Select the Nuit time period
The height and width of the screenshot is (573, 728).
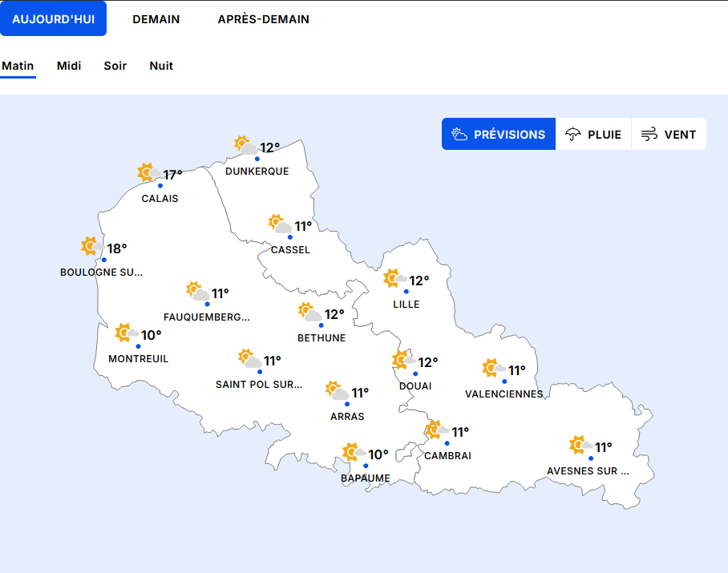tap(161, 66)
